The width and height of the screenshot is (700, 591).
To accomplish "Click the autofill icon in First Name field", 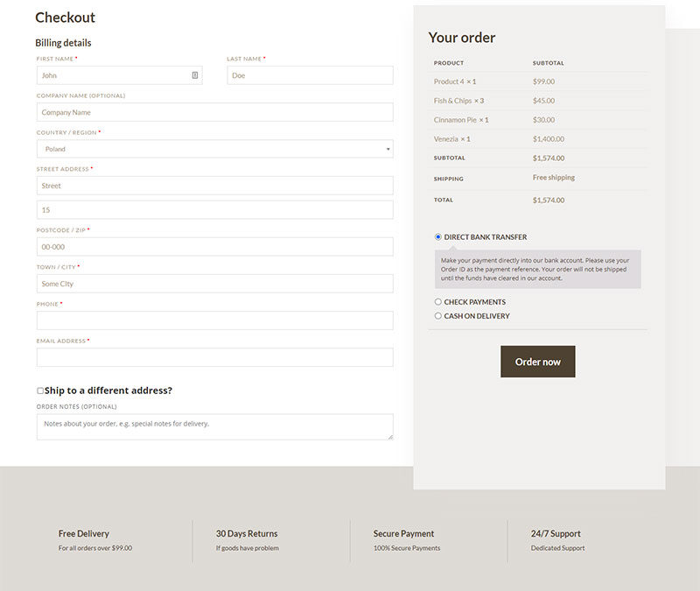I will point(194,75).
